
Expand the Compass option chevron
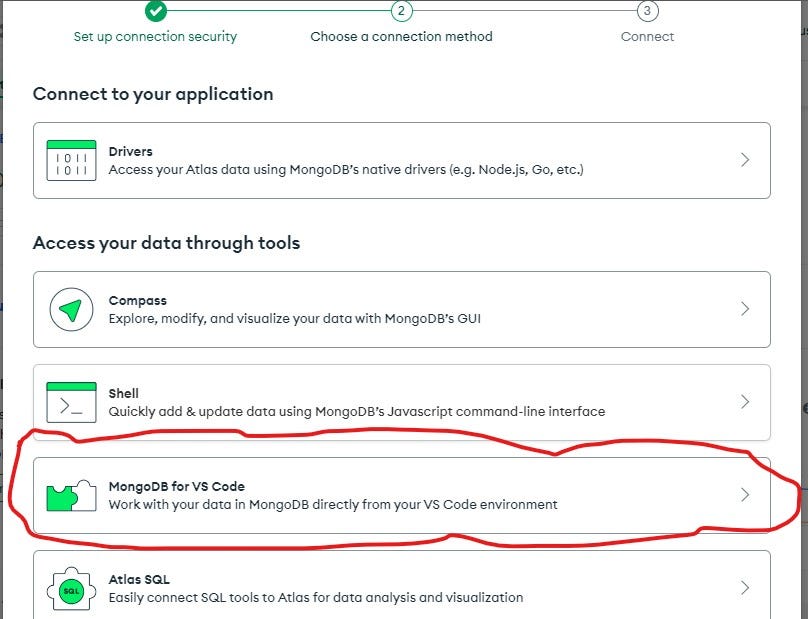pos(745,309)
